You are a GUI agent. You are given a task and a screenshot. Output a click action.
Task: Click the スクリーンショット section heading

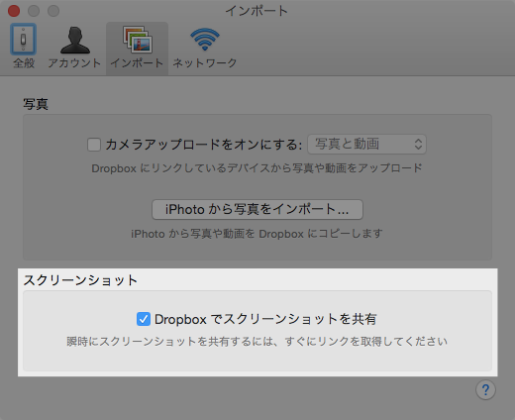click(80, 280)
